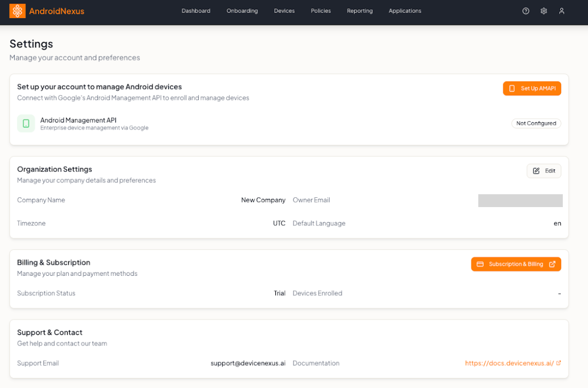Image resolution: width=588 pixels, height=388 pixels.
Task: Switch to the Reporting page
Action: click(x=360, y=11)
